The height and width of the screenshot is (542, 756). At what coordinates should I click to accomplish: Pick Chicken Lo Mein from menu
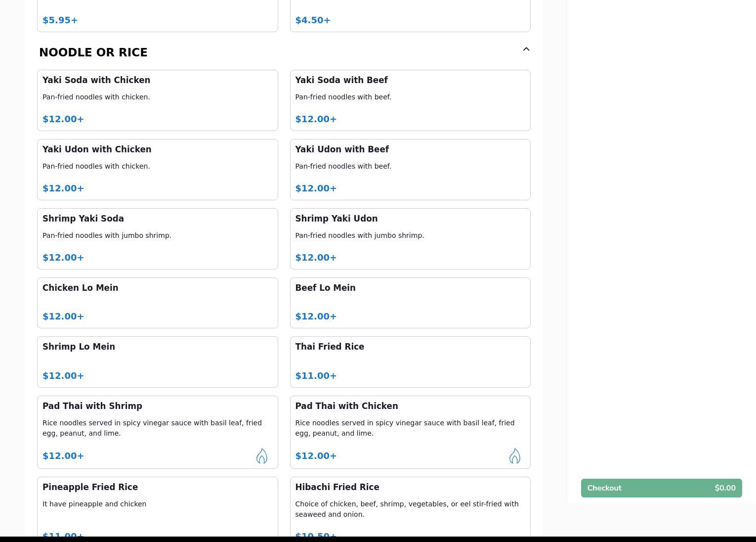tap(157, 303)
